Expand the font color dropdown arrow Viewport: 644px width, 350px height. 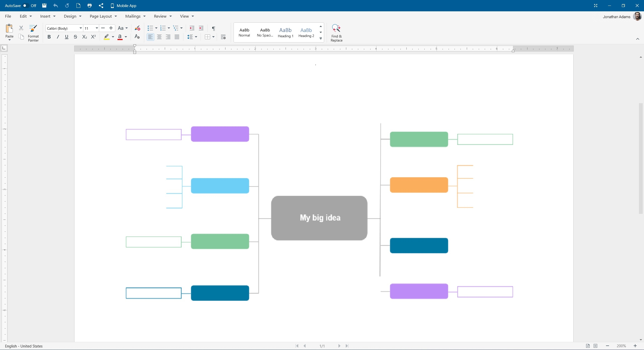pos(126,37)
